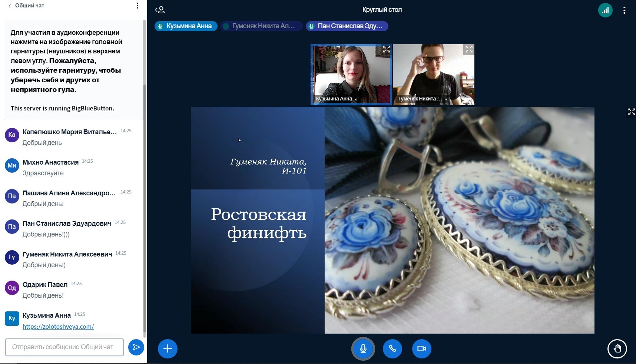The image size is (636, 364).
Task: Click the name Одарик Павел in chat
Action: pyautogui.click(x=45, y=285)
